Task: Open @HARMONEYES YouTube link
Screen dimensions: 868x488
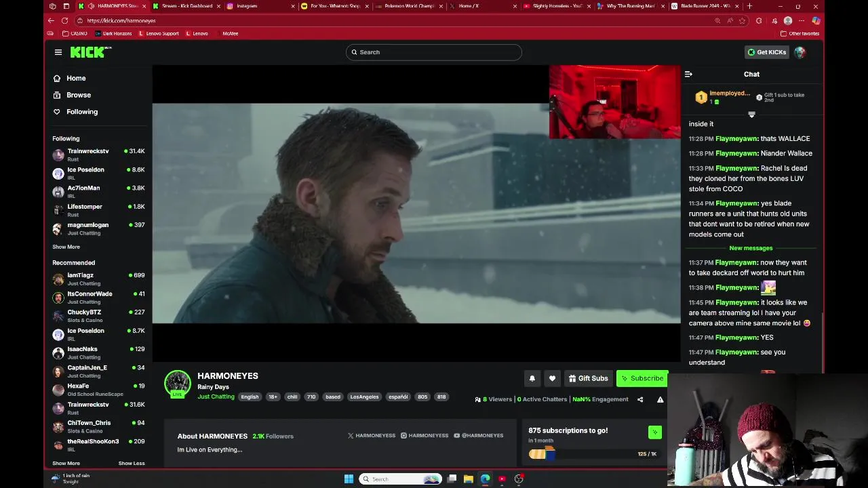Action: tap(479, 435)
